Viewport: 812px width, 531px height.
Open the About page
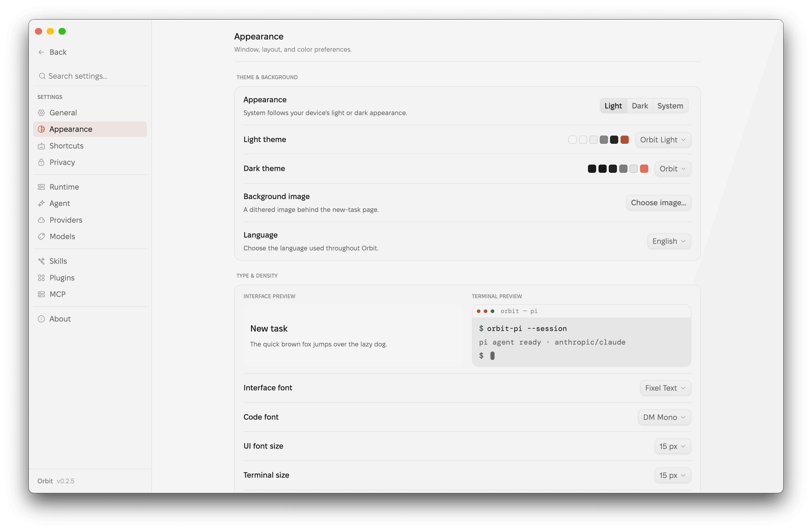90,319
